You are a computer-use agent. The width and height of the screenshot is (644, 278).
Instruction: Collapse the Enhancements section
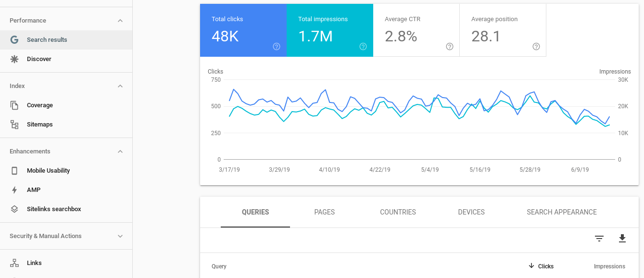click(x=120, y=151)
